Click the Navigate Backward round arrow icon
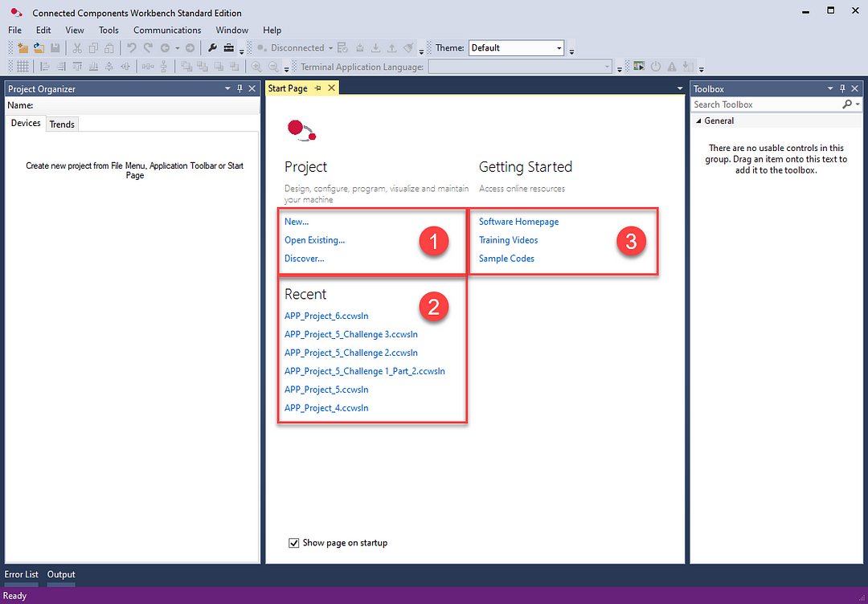The width and height of the screenshot is (868, 604). (165, 48)
